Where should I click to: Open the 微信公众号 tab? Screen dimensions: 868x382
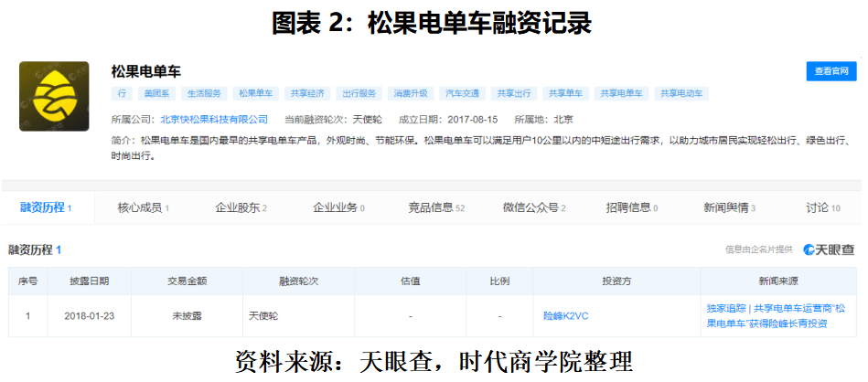[x=534, y=207]
